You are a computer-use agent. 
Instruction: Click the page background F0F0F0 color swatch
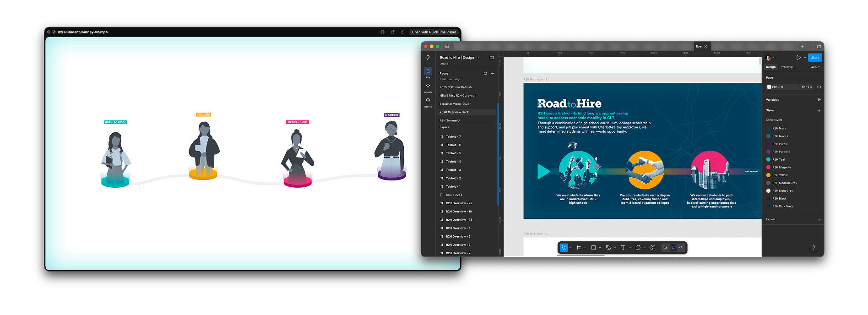click(769, 87)
